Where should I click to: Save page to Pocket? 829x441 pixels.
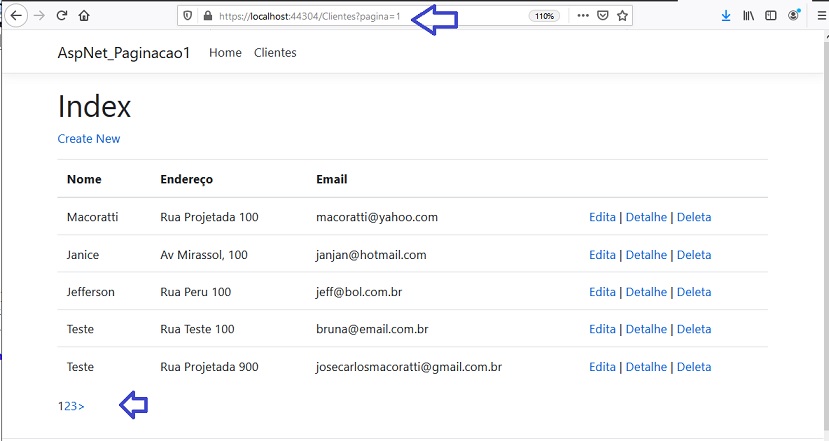tap(603, 16)
